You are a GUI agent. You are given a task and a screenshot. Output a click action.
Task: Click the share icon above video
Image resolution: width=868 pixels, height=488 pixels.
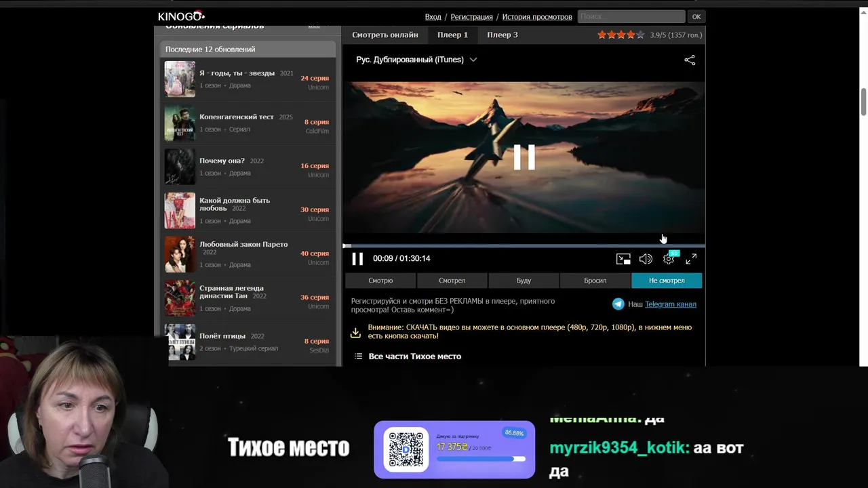pyautogui.click(x=690, y=60)
